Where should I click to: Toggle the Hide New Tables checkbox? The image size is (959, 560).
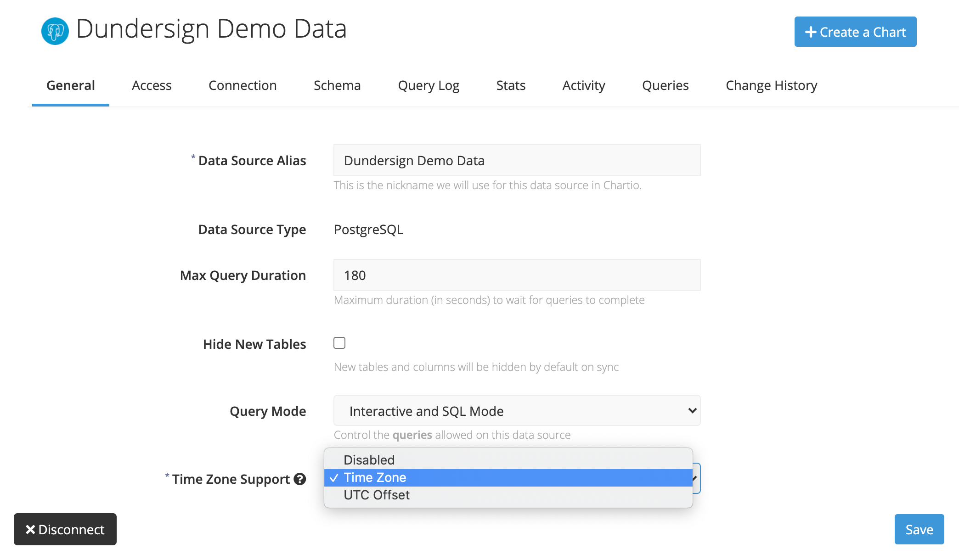pyautogui.click(x=339, y=343)
